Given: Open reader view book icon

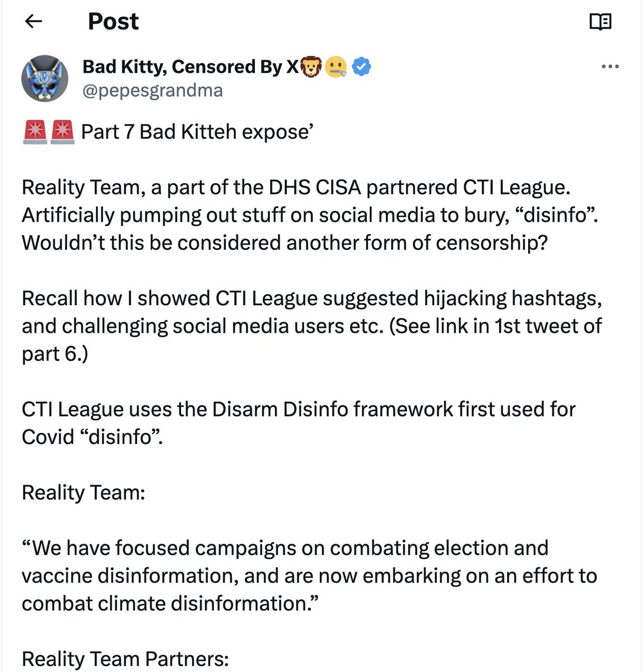Looking at the screenshot, I should pos(600,22).
